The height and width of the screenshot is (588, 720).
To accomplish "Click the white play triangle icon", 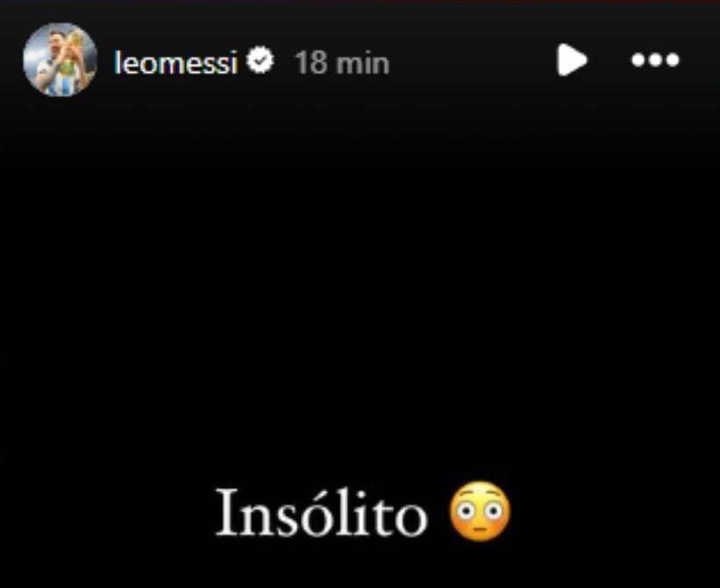I will pos(572,60).
